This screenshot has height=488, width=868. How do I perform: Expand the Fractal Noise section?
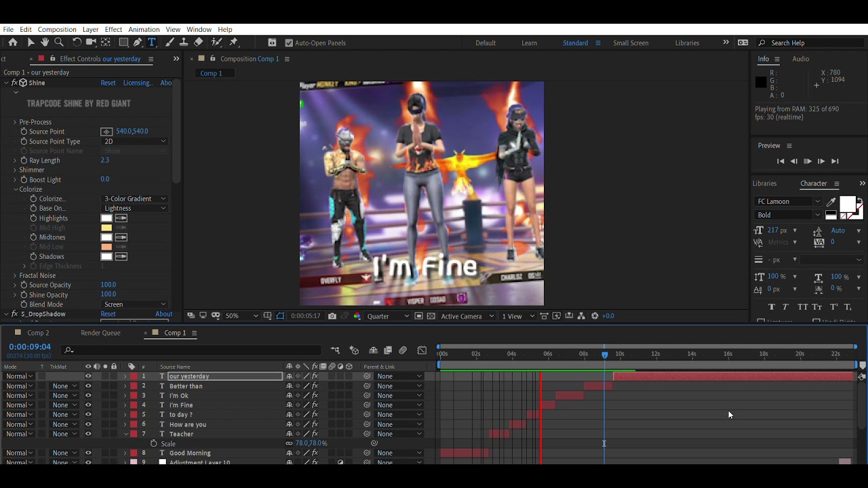point(15,276)
